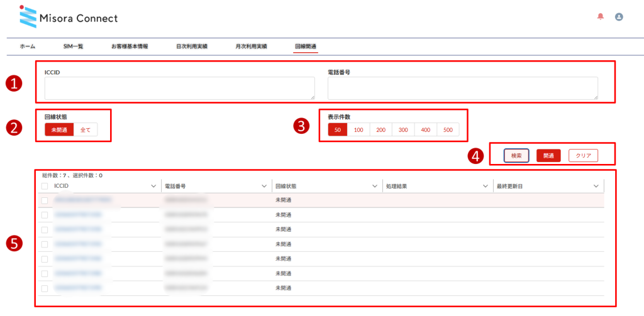Select 全て under 回線状態

(x=86, y=129)
